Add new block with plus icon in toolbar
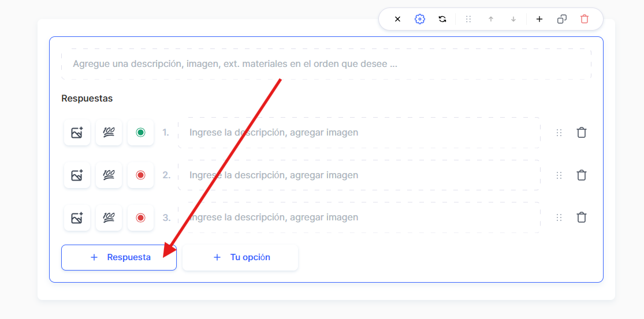 pyautogui.click(x=539, y=19)
